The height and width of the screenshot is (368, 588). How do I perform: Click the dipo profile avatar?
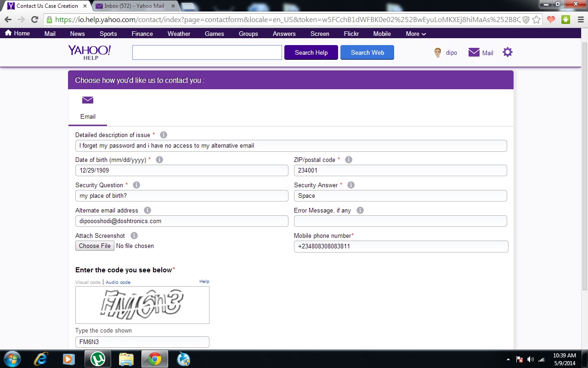[x=438, y=52]
